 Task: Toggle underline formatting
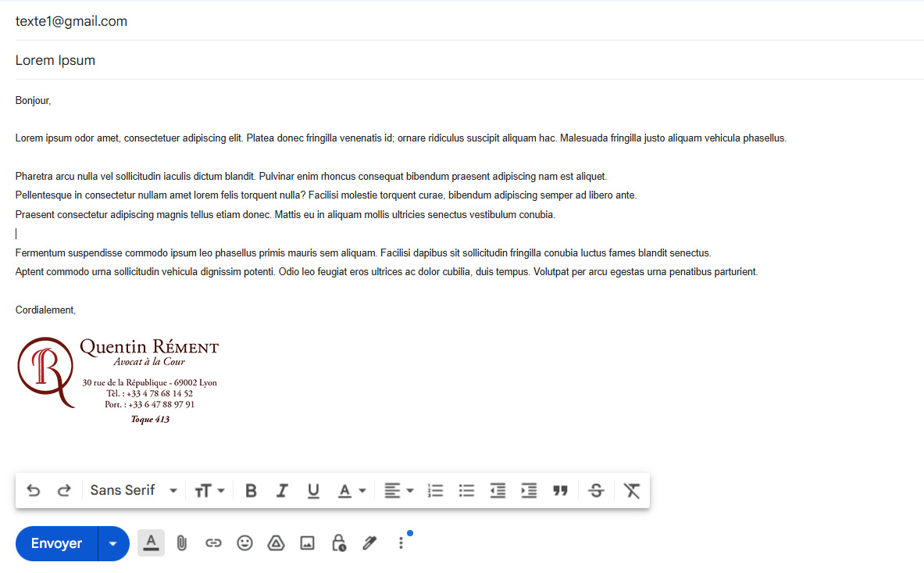click(313, 491)
